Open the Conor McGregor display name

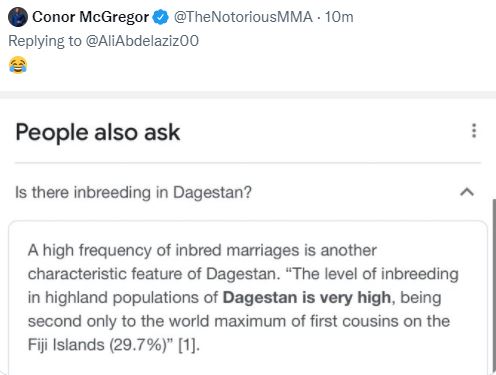pyautogui.click(x=90, y=17)
